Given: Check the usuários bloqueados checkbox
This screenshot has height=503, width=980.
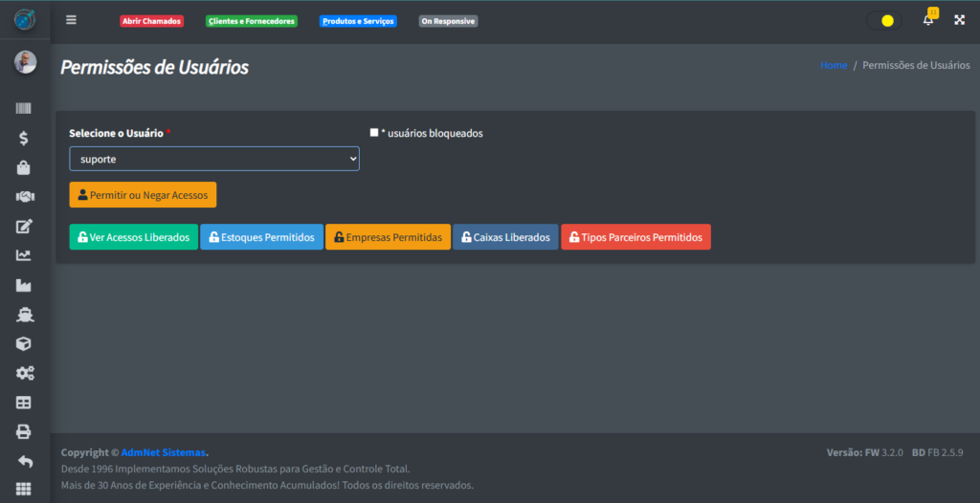Looking at the screenshot, I should point(374,133).
